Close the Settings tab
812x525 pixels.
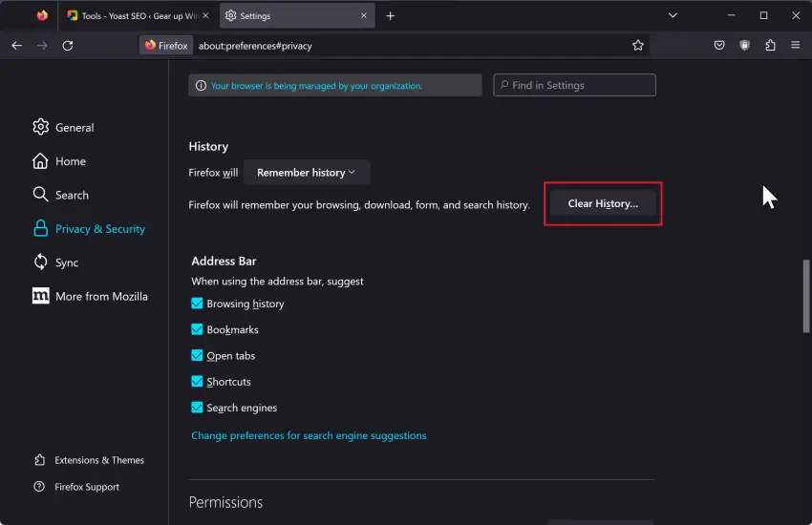pyautogui.click(x=364, y=15)
